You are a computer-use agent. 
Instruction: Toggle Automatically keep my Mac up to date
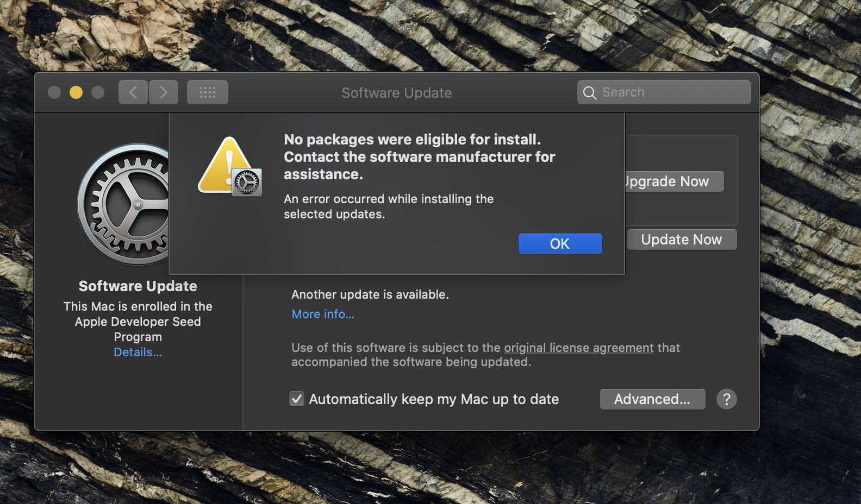click(297, 399)
